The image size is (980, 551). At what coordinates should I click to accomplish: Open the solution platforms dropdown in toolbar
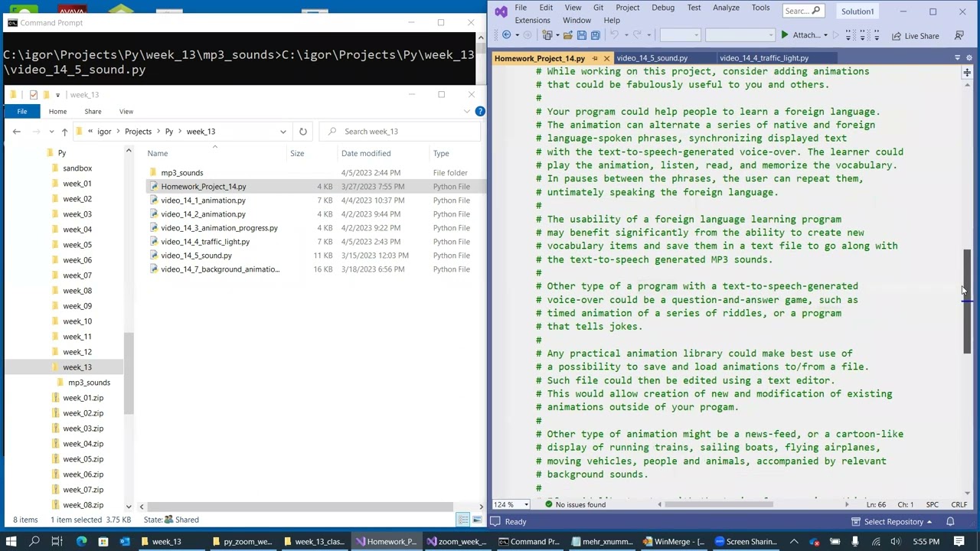740,35
